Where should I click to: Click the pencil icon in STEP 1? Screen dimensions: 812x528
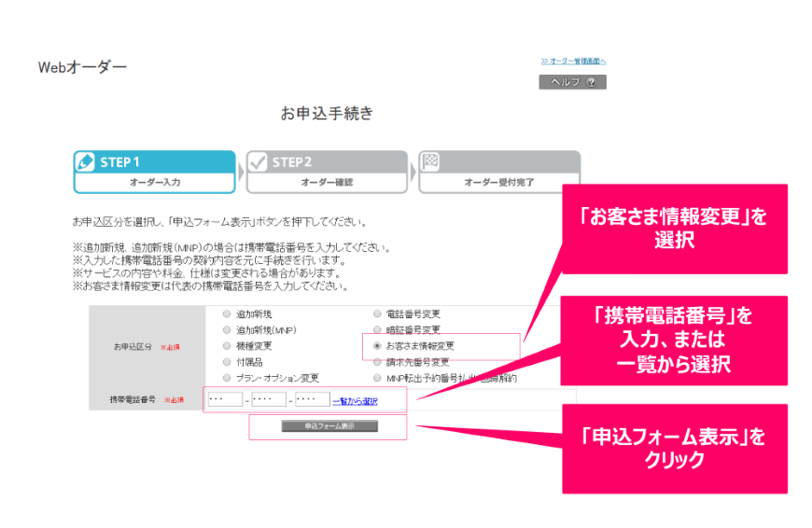[85, 162]
